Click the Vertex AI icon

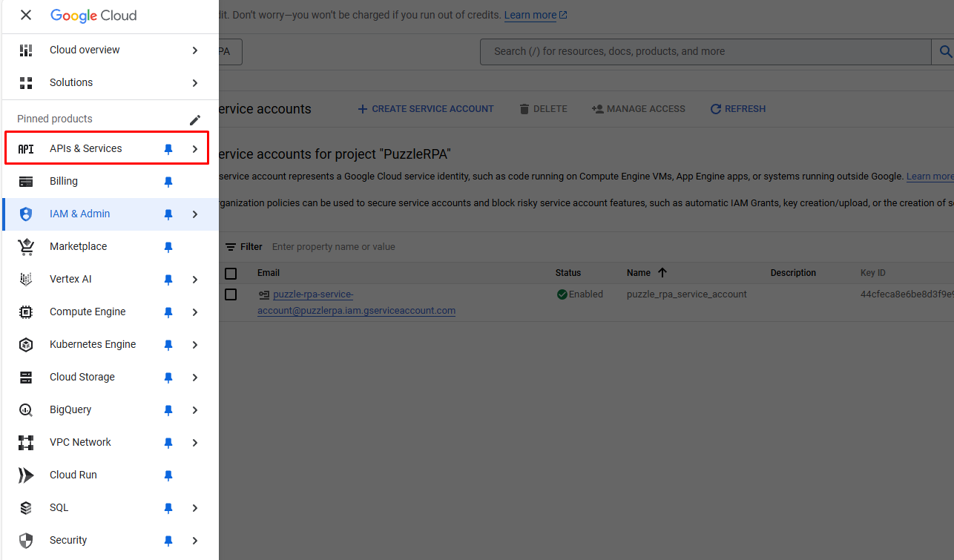tap(26, 280)
